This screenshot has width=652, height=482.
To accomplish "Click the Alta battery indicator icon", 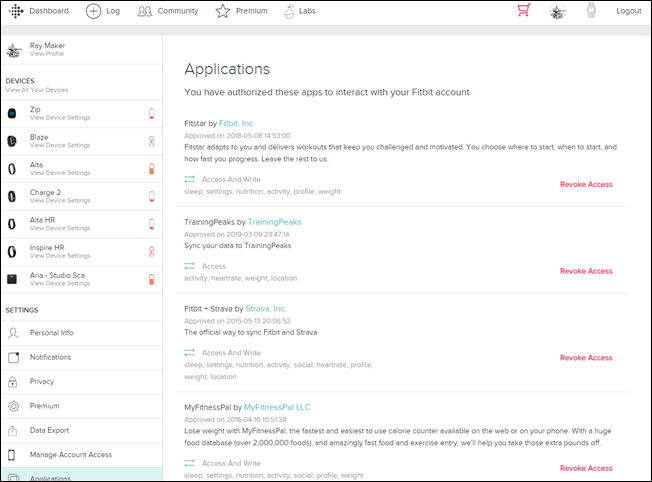I will (152, 169).
